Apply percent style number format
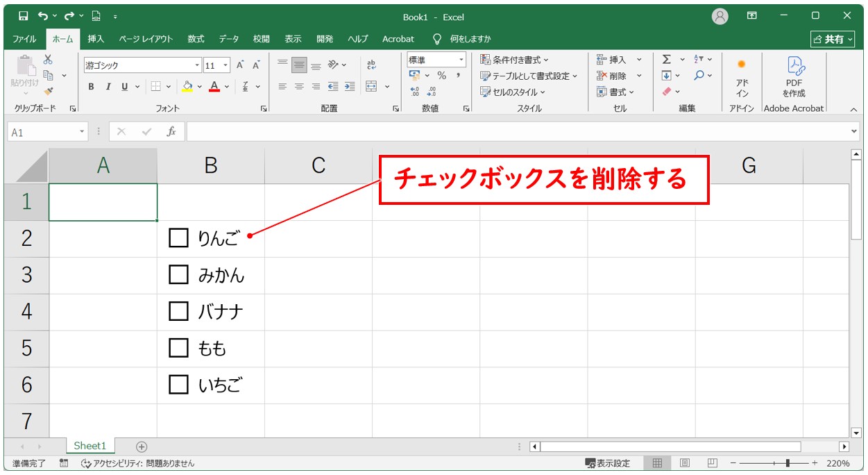 tap(442, 76)
